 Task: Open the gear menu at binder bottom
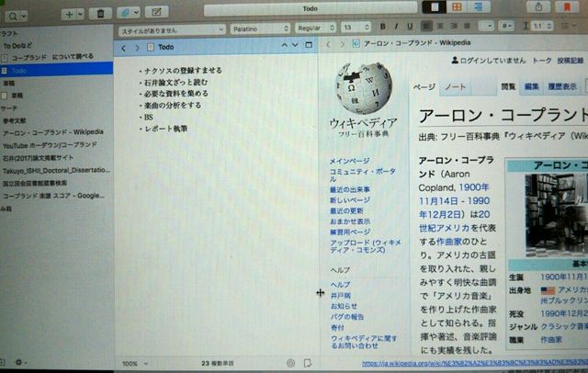coord(20,362)
